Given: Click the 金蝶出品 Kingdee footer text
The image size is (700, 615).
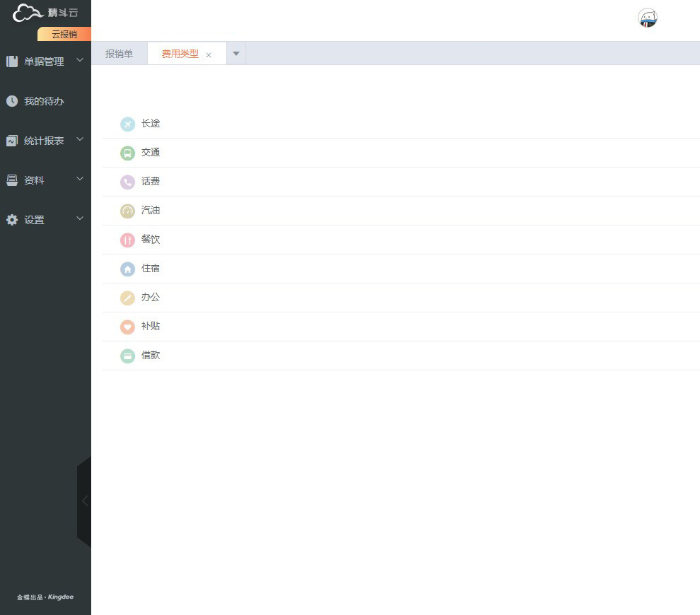Looking at the screenshot, I should (x=45, y=597).
